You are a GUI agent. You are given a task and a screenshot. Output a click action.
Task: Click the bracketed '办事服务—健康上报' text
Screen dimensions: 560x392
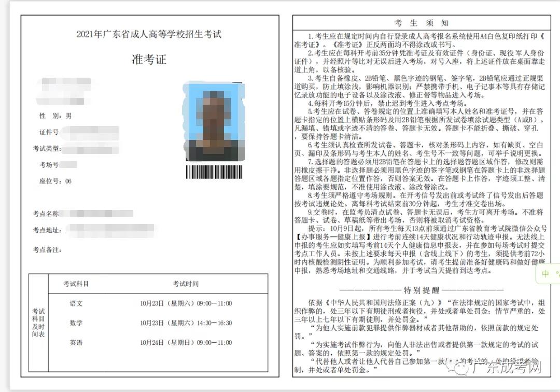pyautogui.click(x=333, y=237)
